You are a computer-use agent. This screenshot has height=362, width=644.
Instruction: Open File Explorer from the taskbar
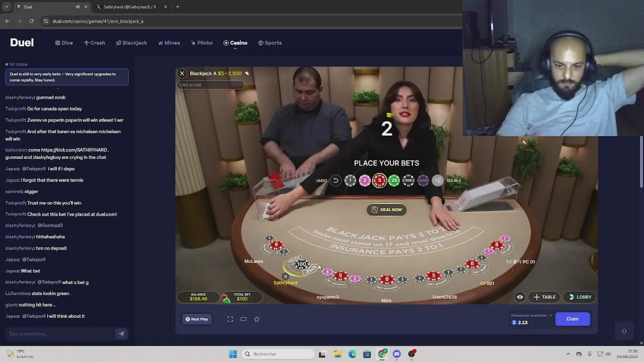pyautogui.click(x=337, y=354)
